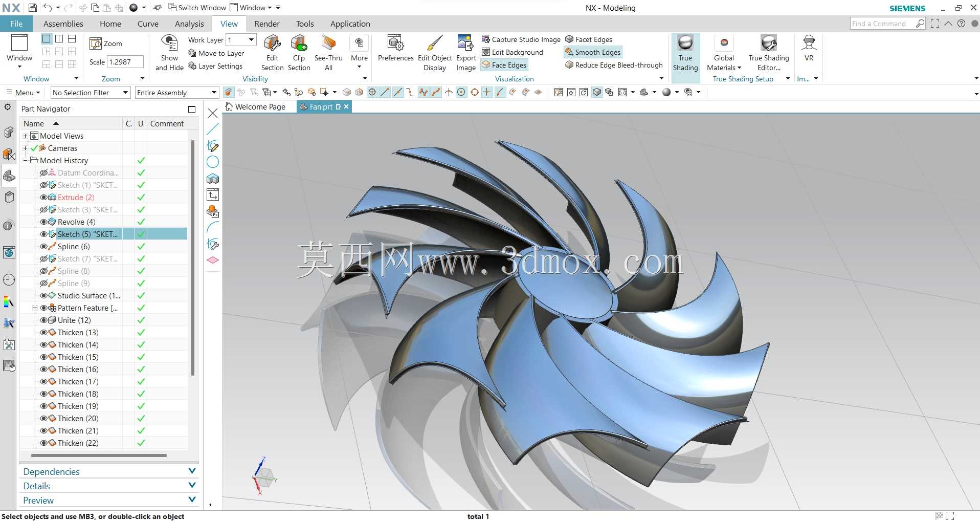The width and height of the screenshot is (980, 521).
Task: Click the sketch line tool icon
Action: [x=213, y=129]
